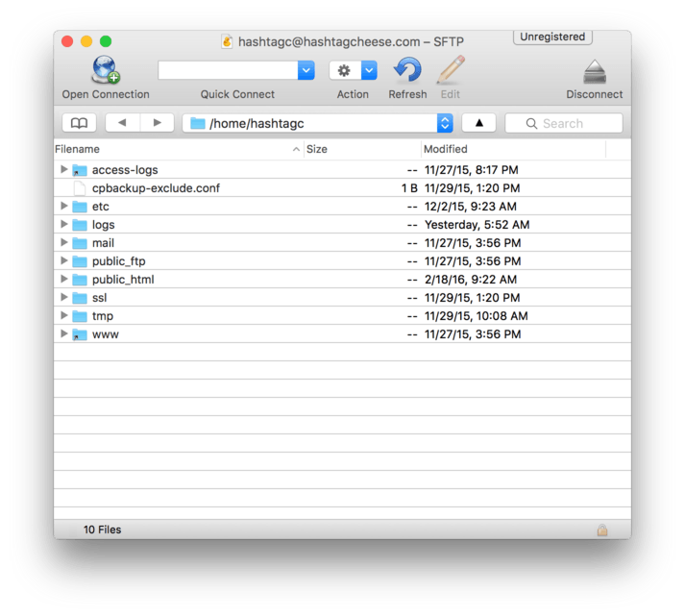Viewport: 685px width, 616px height.
Task: Click the '11/27/15, 8:17 PM' access-logs date
Action: coord(472,170)
